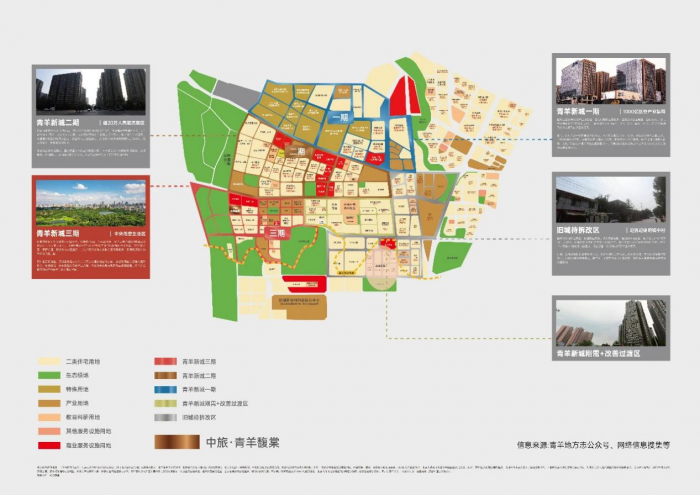Open the 青羊新城一期 building photo
The height and width of the screenshot is (495, 700).
(610, 78)
